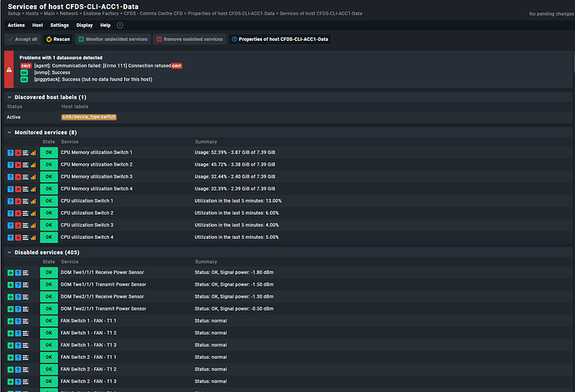Image resolution: width=575 pixels, height=392 pixels.
Task: Click blue question icon for FAN Switch 1 - FAN - T1 1
Action: [x=17, y=321]
